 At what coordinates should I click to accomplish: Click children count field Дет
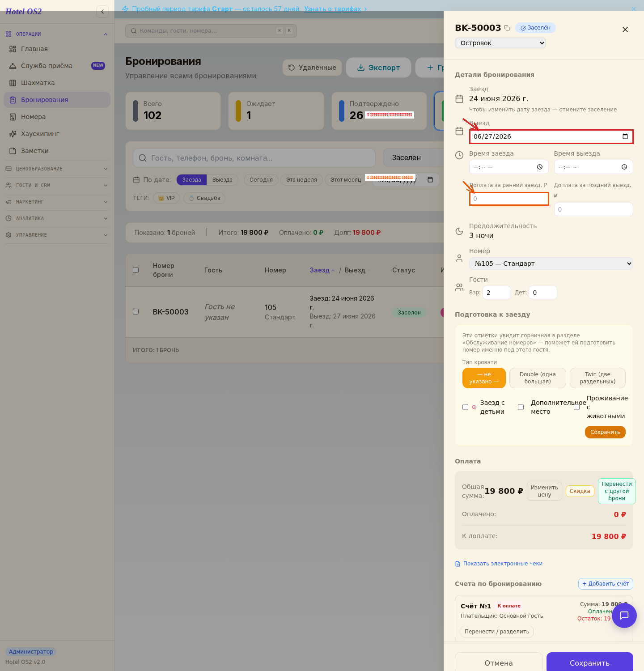click(543, 293)
